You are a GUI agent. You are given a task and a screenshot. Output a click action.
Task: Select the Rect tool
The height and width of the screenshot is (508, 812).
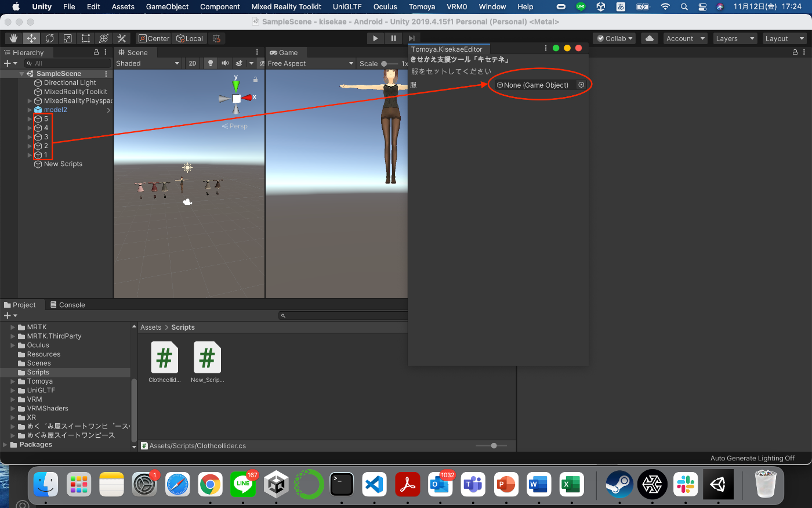(x=85, y=38)
